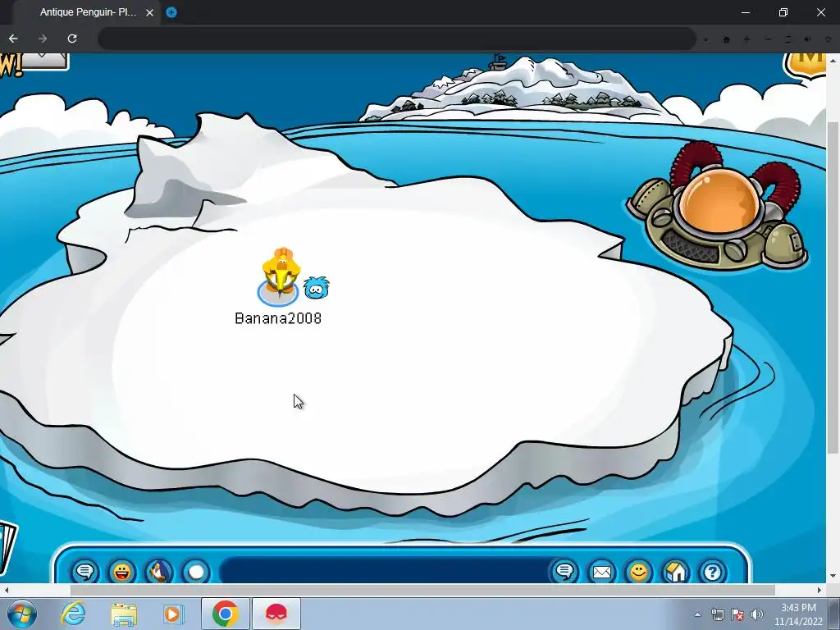
Task: Click the minus toolbar icon
Action: 768,39
